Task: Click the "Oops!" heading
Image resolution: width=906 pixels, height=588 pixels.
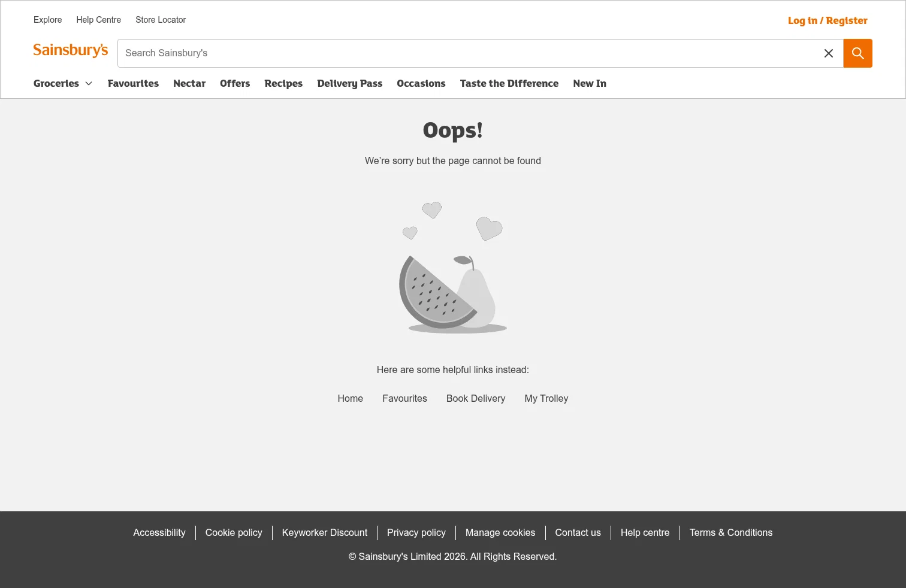Action: tap(453, 130)
